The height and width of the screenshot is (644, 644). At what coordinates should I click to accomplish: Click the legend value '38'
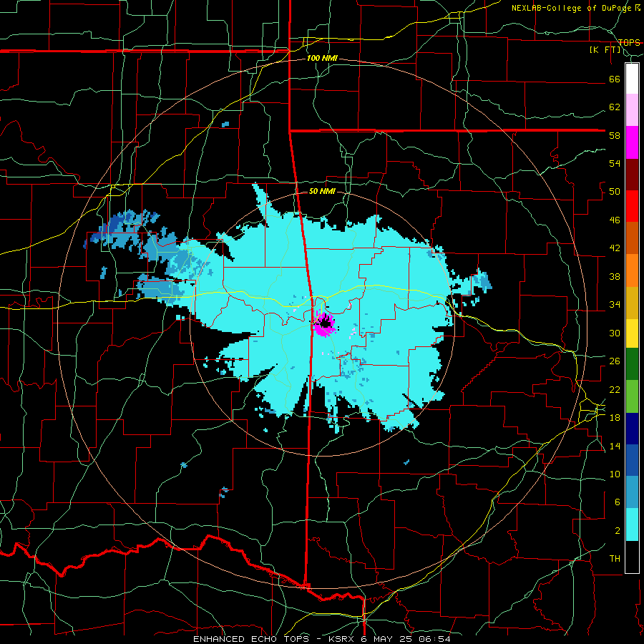click(615, 276)
